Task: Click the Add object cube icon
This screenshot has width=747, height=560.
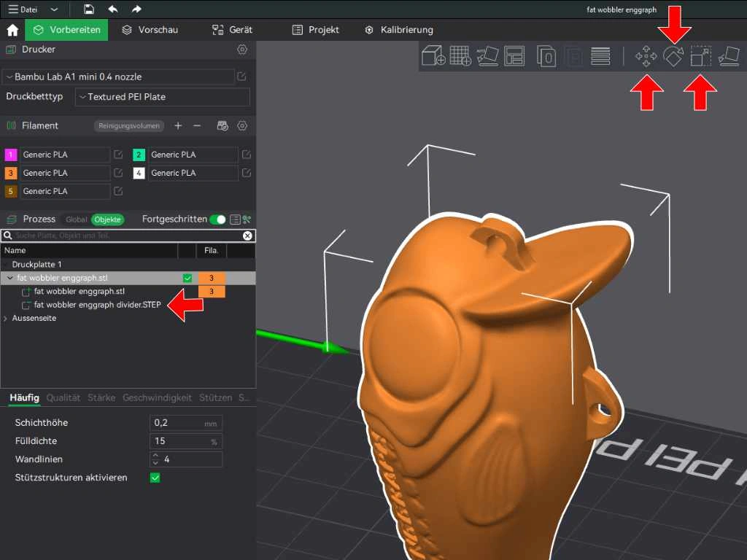Action: click(x=434, y=56)
